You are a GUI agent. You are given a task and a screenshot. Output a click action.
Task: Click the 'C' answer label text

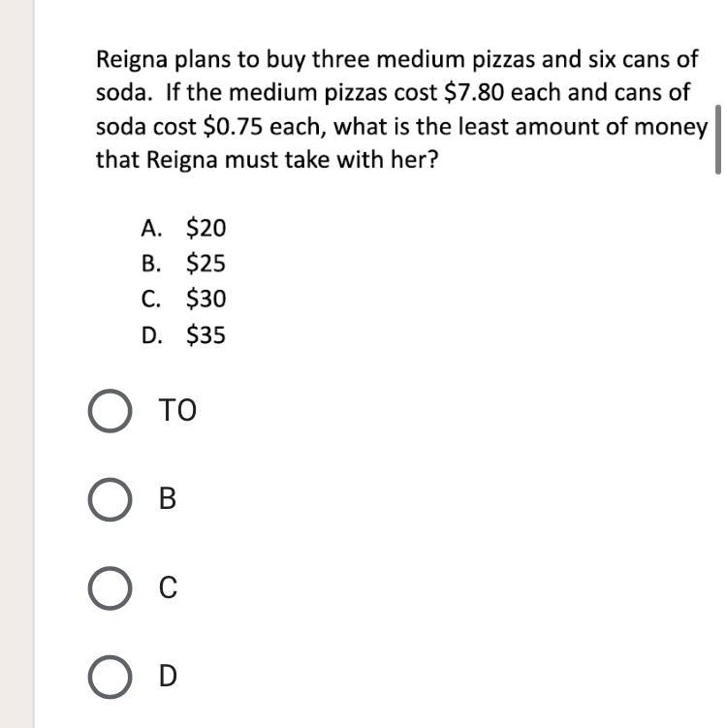[168, 588]
